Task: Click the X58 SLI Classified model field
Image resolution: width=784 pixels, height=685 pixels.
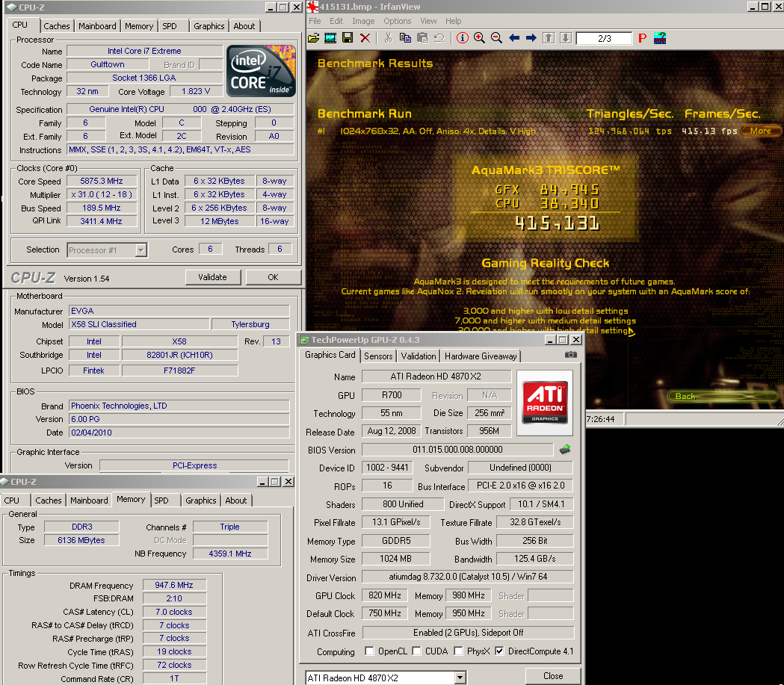Action: (x=138, y=324)
